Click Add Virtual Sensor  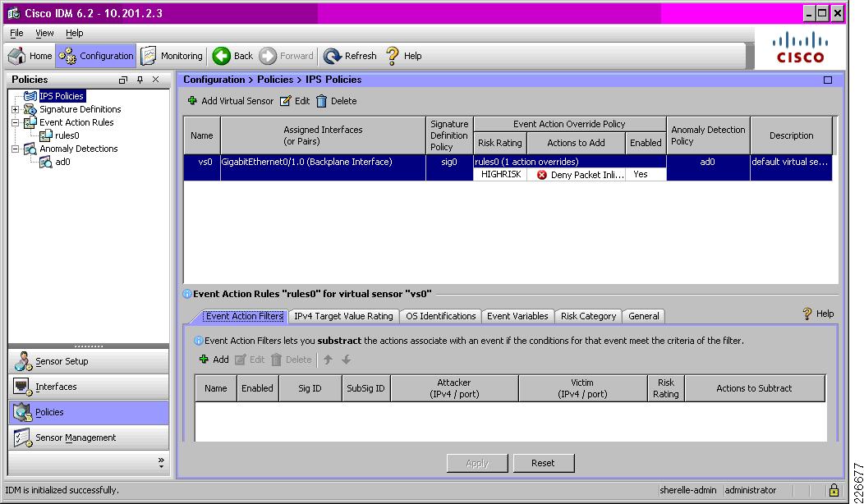(x=230, y=101)
